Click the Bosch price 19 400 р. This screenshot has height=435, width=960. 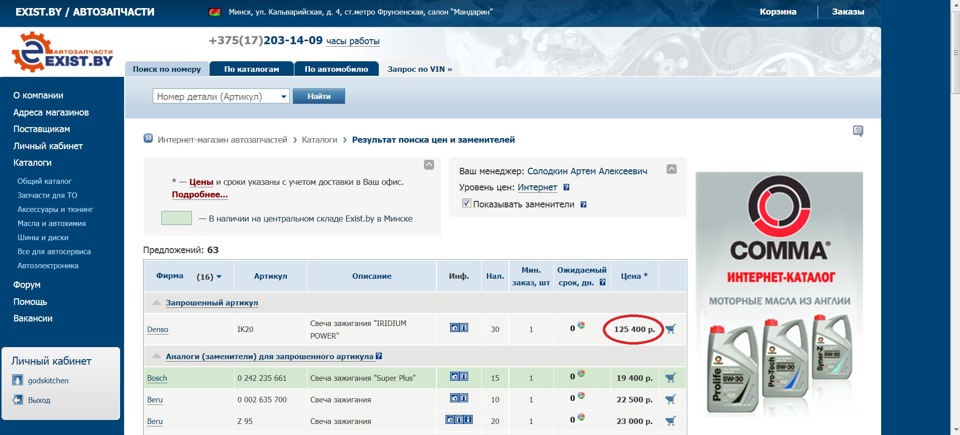[x=635, y=378]
